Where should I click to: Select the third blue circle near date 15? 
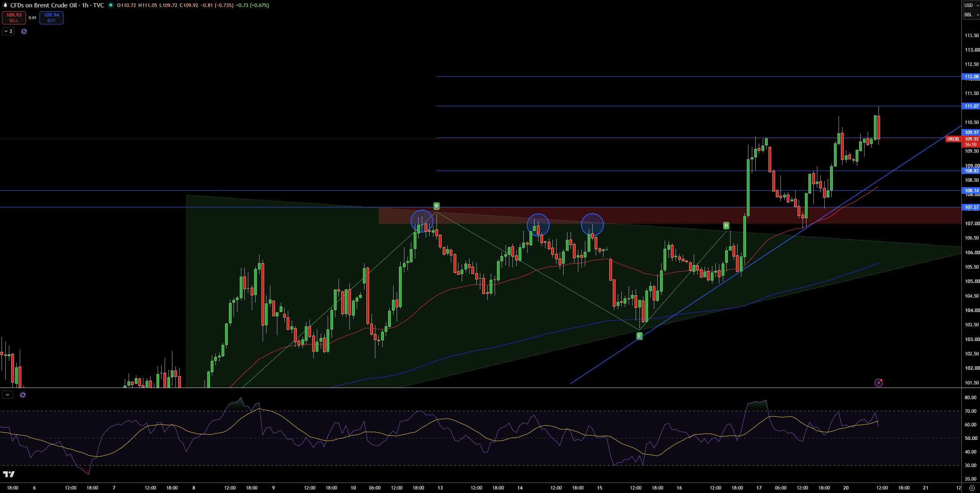(x=592, y=224)
